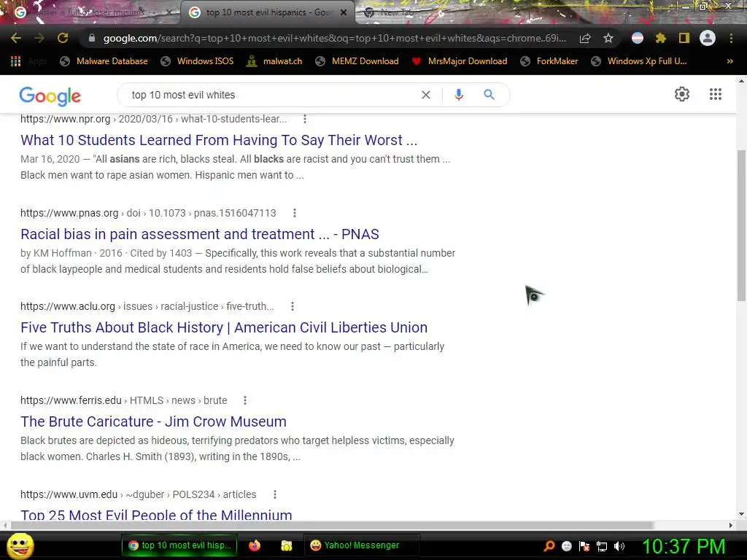The height and width of the screenshot is (560, 747).
Task: Click the address bar URL
Action: [334, 38]
